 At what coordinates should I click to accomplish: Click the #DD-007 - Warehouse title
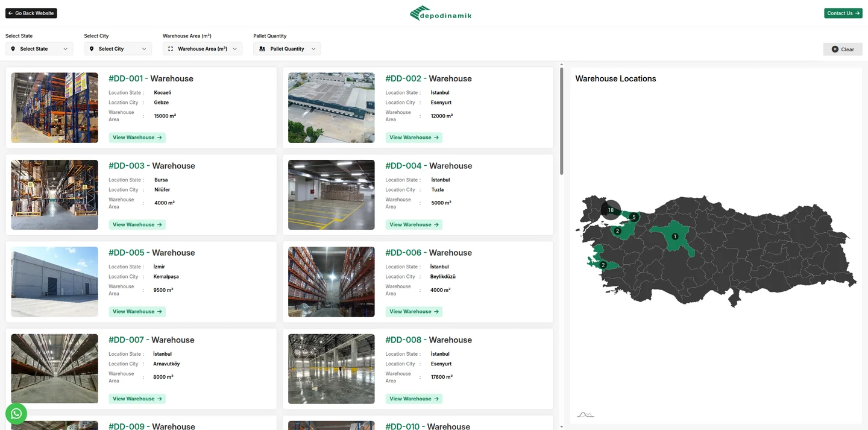(x=152, y=340)
